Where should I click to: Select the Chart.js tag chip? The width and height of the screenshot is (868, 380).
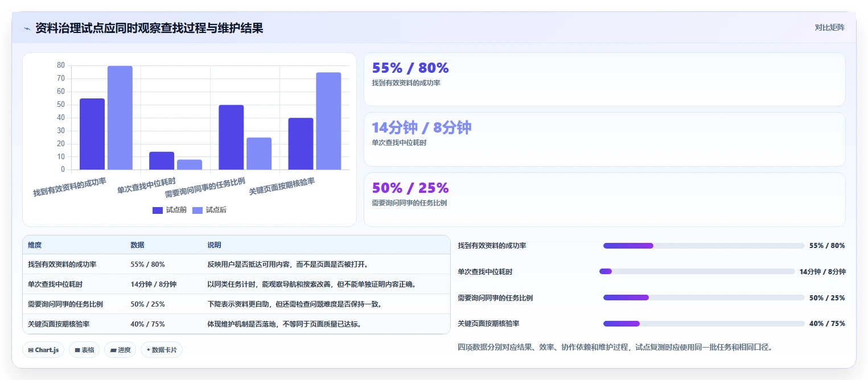click(43, 350)
